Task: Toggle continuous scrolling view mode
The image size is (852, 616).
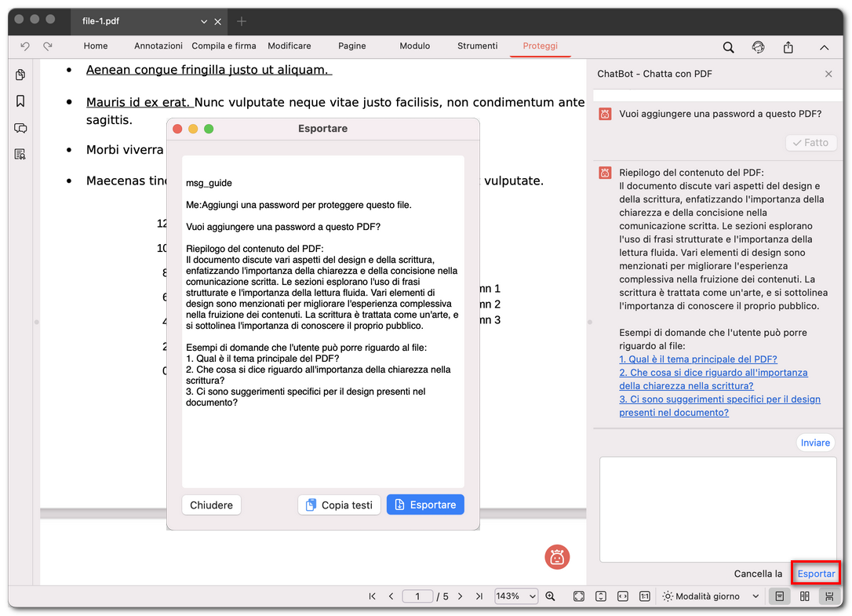Action: tap(828, 596)
